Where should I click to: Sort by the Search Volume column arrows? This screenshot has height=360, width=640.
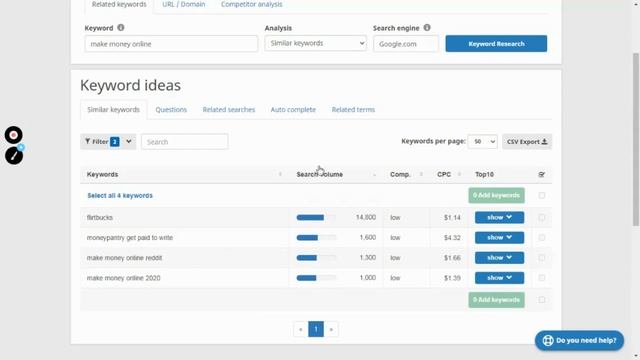[374, 174]
